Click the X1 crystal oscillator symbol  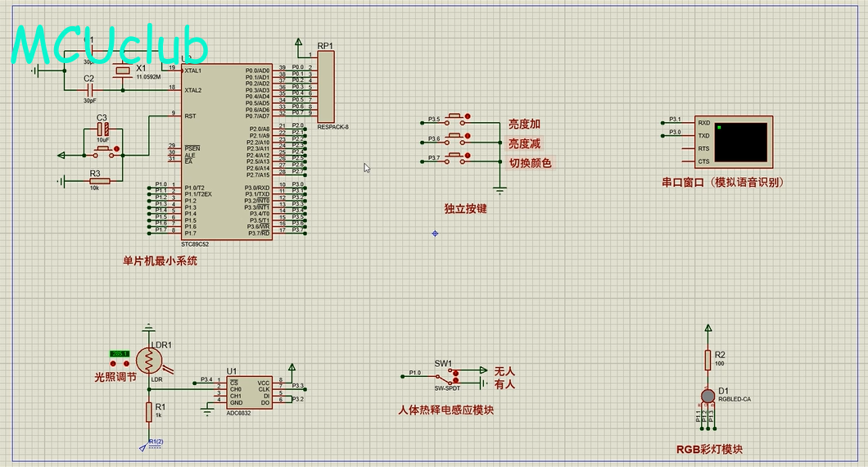(x=121, y=72)
